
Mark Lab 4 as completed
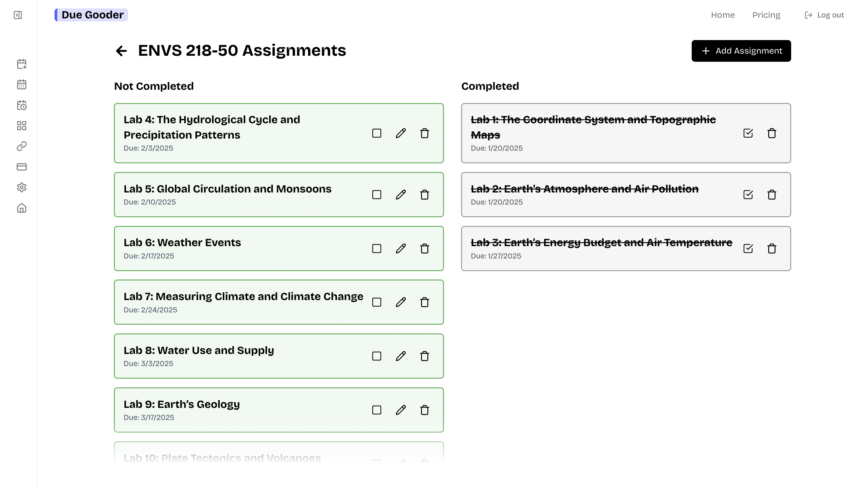pyautogui.click(x=377, y=133)
